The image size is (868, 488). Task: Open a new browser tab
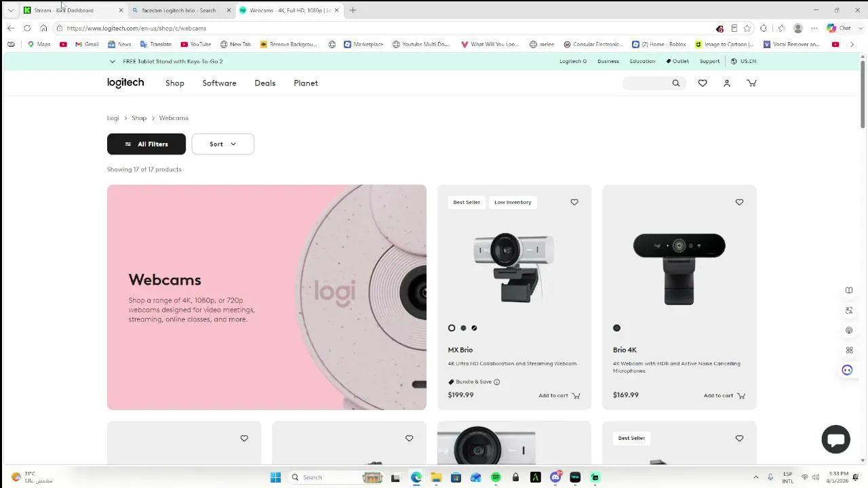click(353, 10)
